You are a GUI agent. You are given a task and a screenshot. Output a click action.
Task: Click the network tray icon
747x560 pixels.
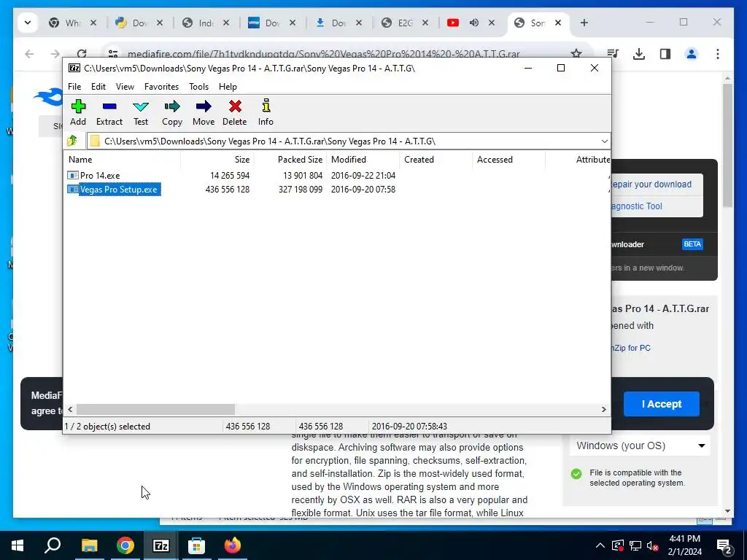click(x=635, y=545)
